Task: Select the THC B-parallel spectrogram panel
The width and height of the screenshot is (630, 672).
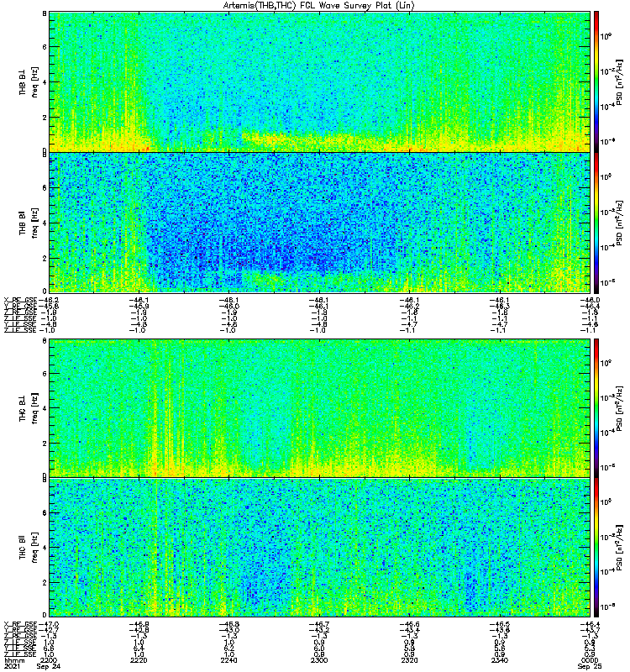Action: [320, 548]
